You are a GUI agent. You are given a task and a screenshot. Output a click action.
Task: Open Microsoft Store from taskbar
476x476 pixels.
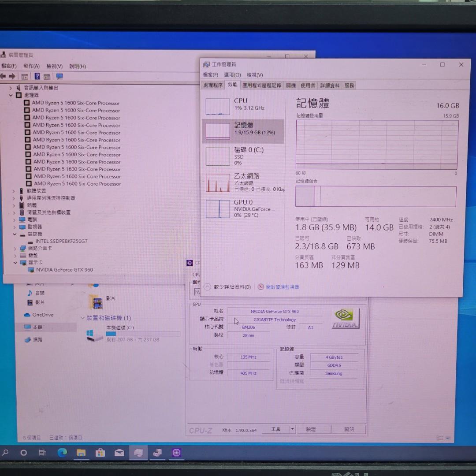tap(100, 453)
